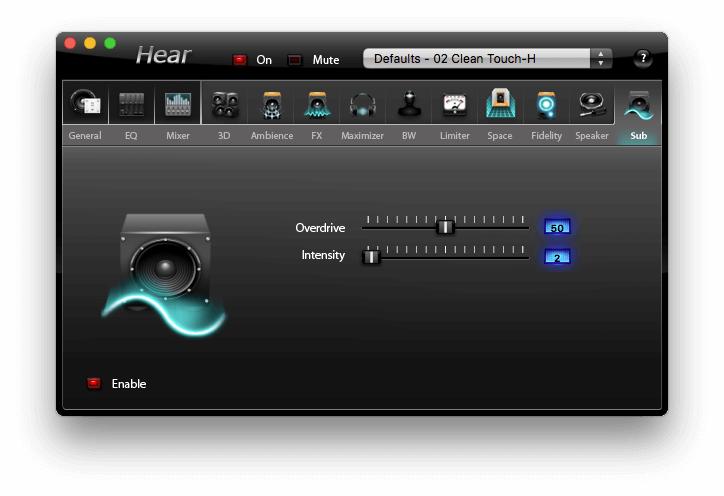Switch to the 3D sound icon
The height and width of the screenshot is (496, 724).
[x=225, y=104]
